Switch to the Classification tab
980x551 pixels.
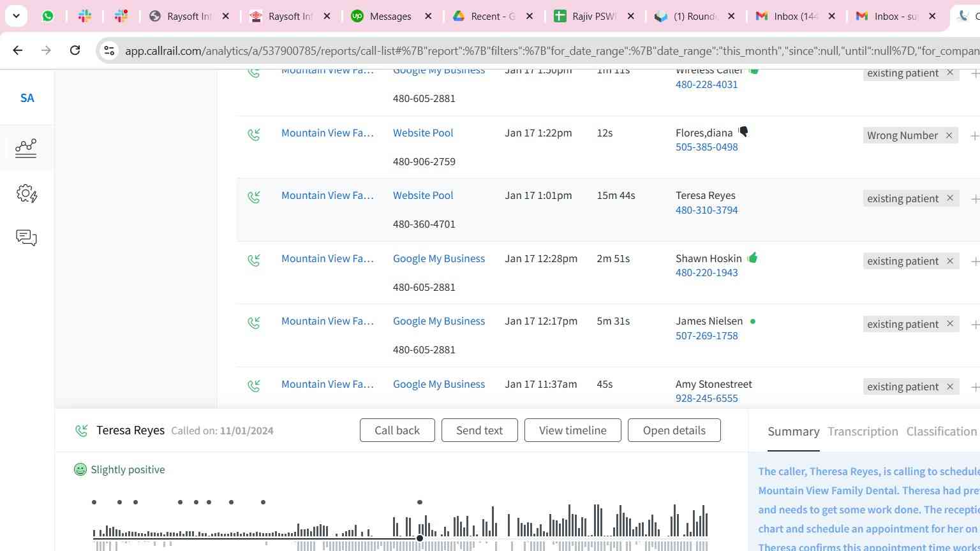pos(941,432)
